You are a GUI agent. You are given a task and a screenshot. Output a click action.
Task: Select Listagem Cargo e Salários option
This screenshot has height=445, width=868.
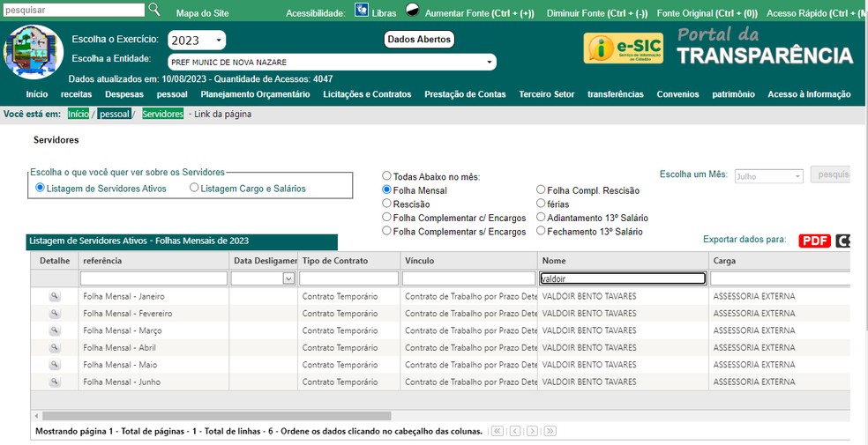(194, 188)
